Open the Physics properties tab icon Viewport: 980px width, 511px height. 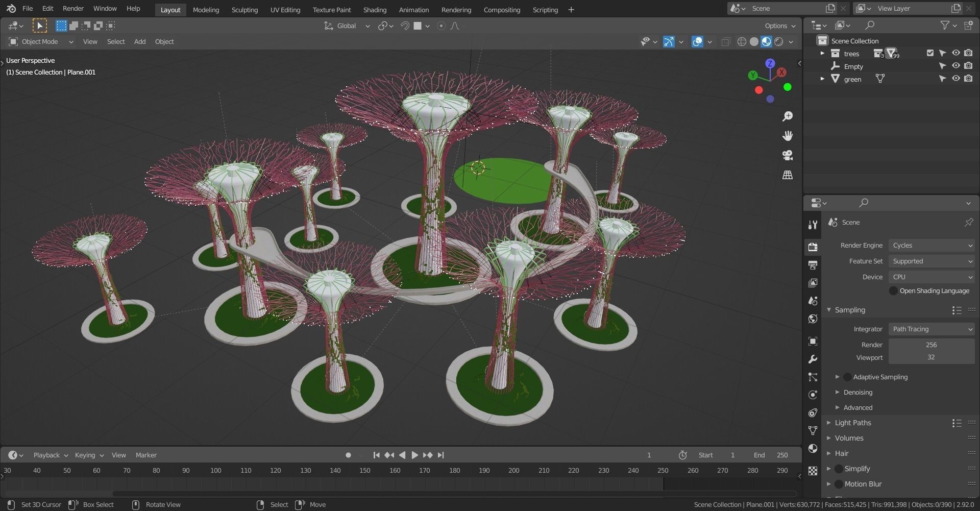tap(813, 395)
